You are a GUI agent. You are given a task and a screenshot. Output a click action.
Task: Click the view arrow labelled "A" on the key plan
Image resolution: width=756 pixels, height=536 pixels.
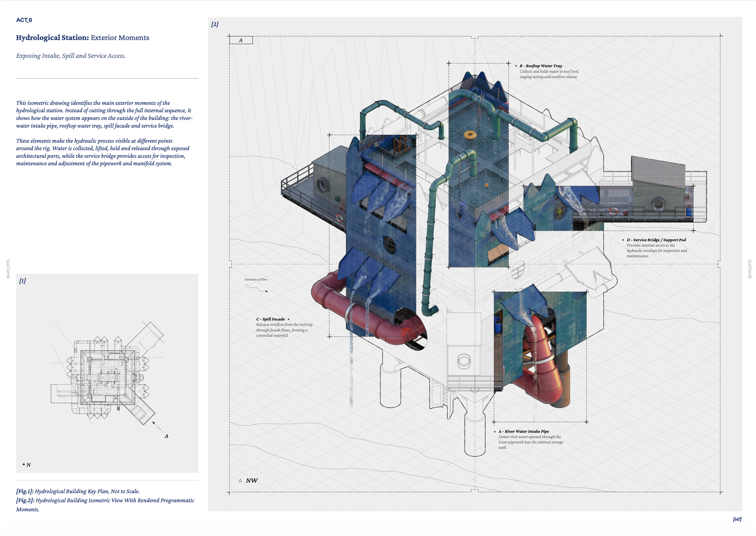(160, 430)
